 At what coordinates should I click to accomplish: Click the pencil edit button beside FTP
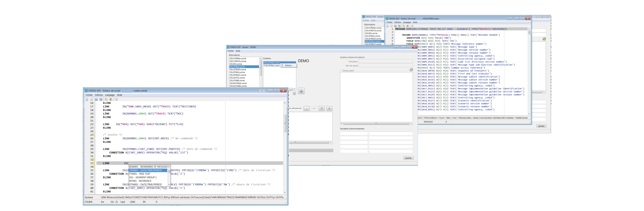(322, 108)
